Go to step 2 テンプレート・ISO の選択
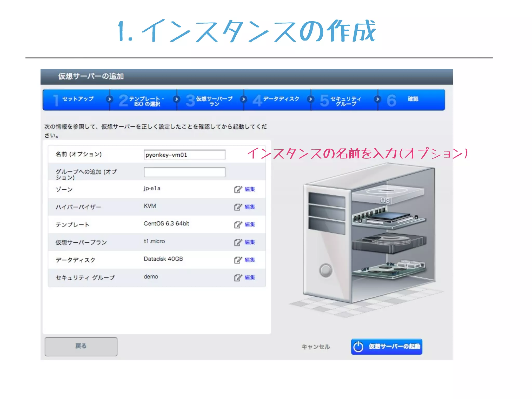The image size is (532, 399). 147,101
